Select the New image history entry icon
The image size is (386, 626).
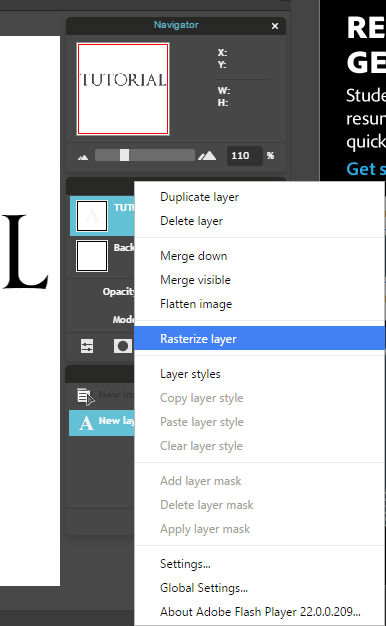click(x=85, y=396)
